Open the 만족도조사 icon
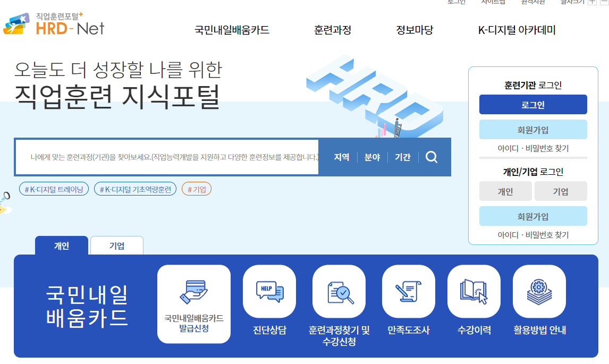The width and height of the screenshot is (609, 364). click(x=409, y=291)
